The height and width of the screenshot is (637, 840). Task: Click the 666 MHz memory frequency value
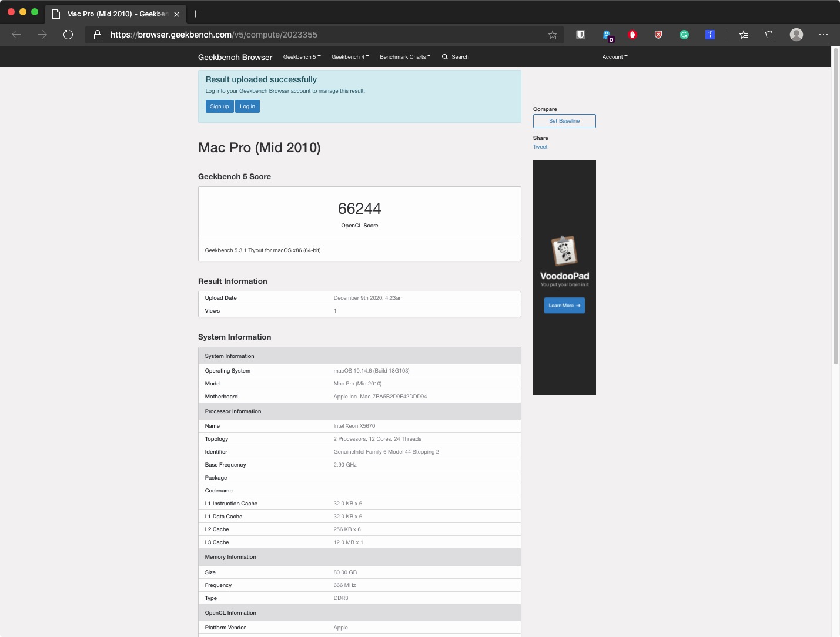(344, 585)
